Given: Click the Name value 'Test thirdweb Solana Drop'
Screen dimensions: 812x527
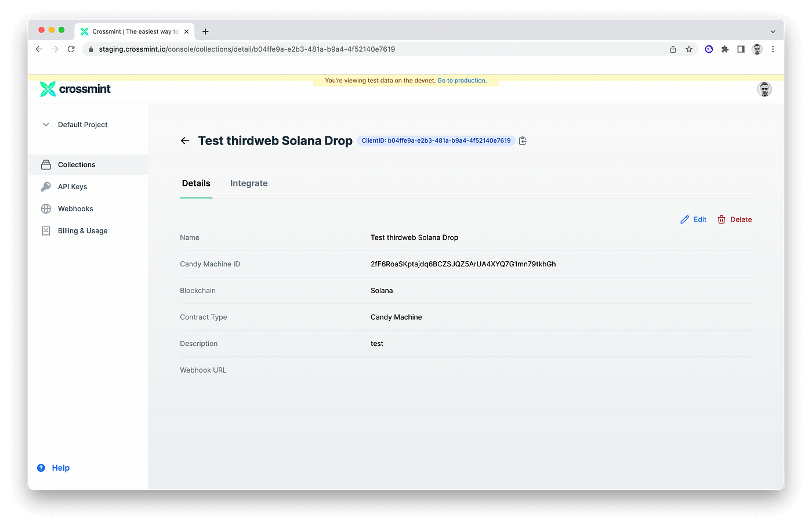Looking at the screenshot, I should pyautogui.click(x=415, y=237).
